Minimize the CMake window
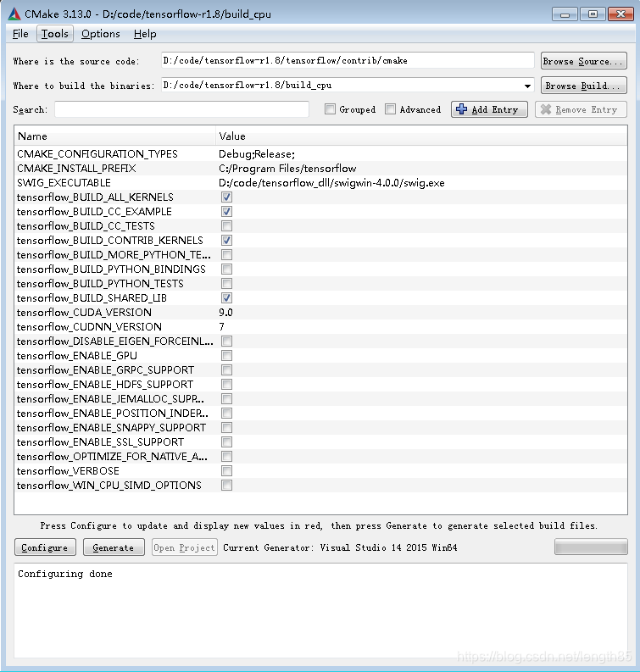 pos(565,14)
